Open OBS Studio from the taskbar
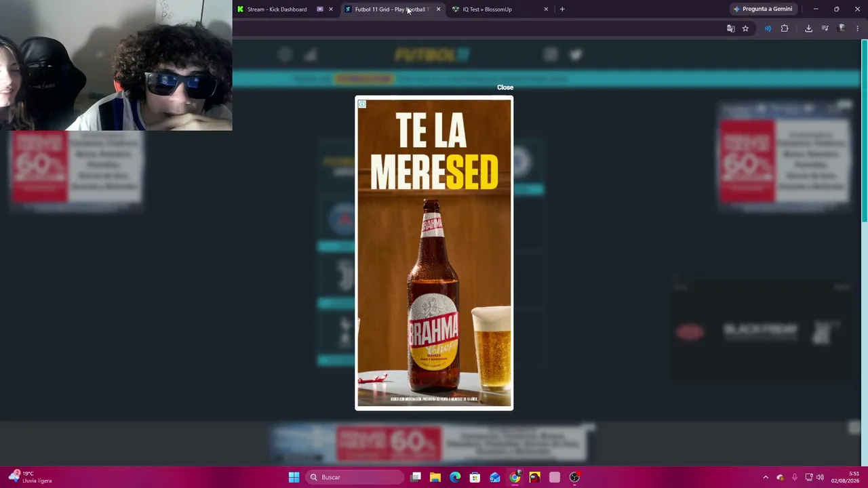Viewport: 868px width, 488px height. [574, 477]
